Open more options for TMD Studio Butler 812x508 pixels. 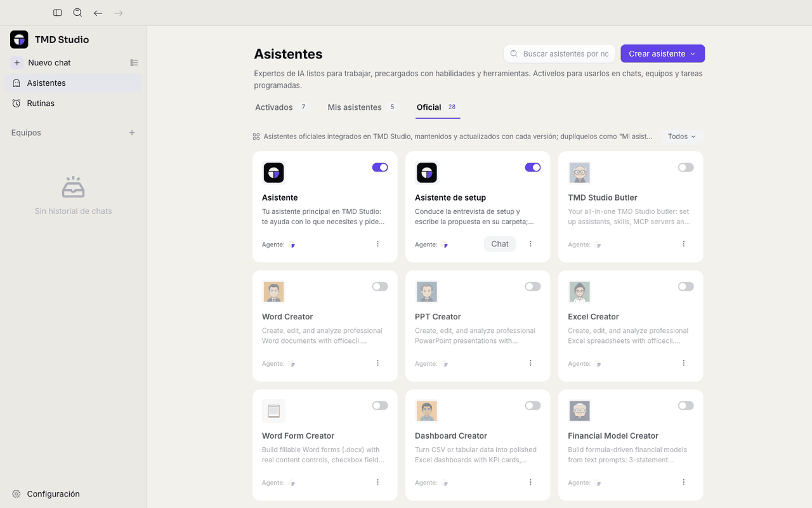coord(684,244)
